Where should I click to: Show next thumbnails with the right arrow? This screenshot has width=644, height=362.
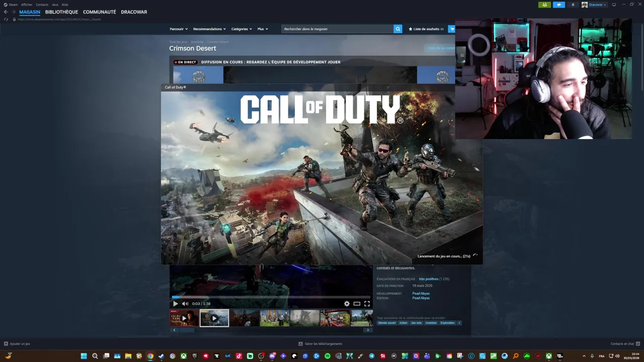click(368, 330)
